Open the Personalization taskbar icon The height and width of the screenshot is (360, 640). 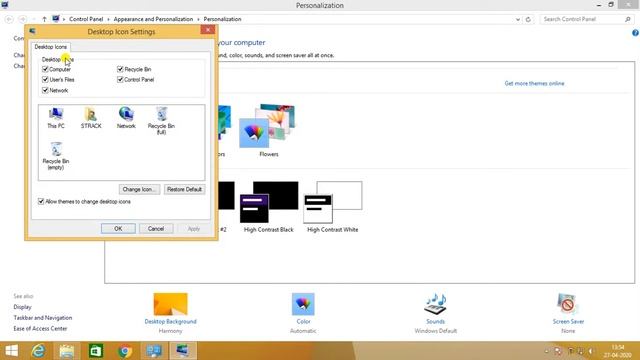pos(182,351)
